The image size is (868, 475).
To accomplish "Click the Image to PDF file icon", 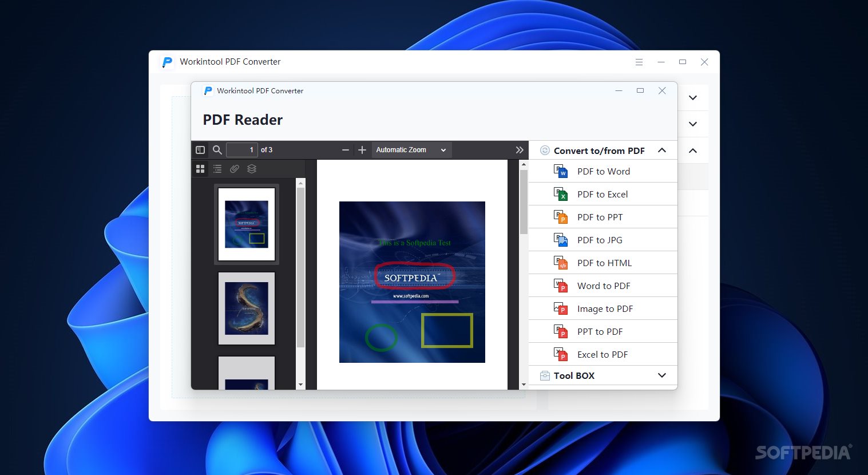I will point(561,308).
